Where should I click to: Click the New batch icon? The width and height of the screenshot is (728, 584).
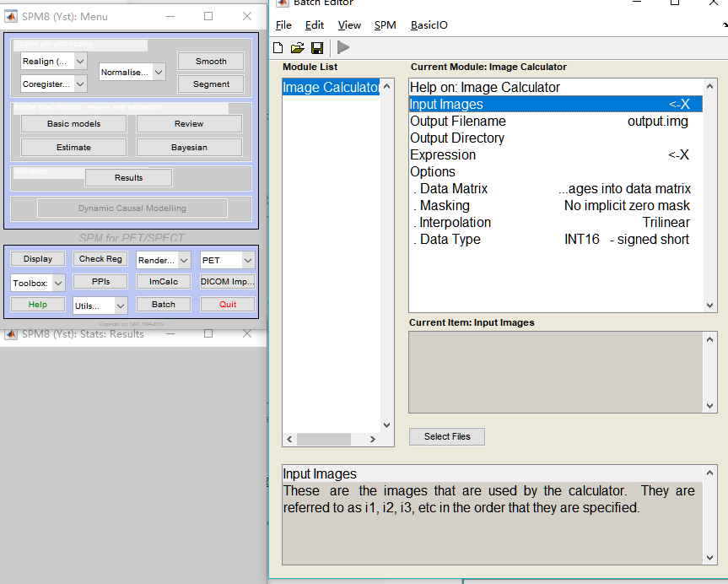[x=278, y=47]
